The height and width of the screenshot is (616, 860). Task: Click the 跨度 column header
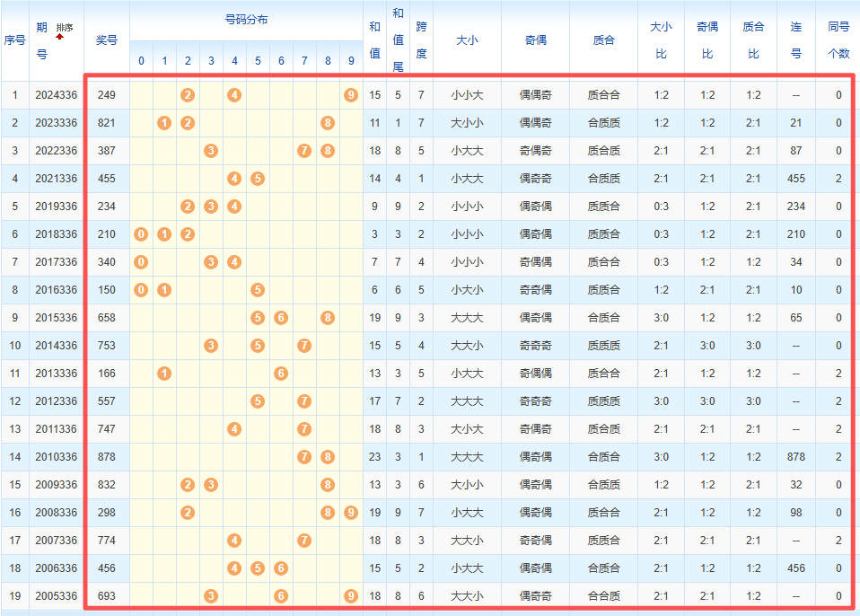421,40
